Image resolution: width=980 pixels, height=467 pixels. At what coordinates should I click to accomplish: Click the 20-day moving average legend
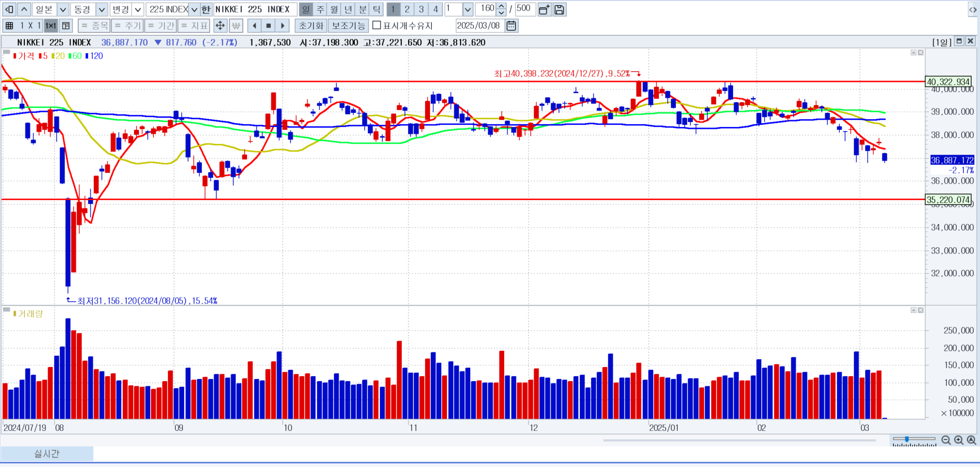(58, 56)
